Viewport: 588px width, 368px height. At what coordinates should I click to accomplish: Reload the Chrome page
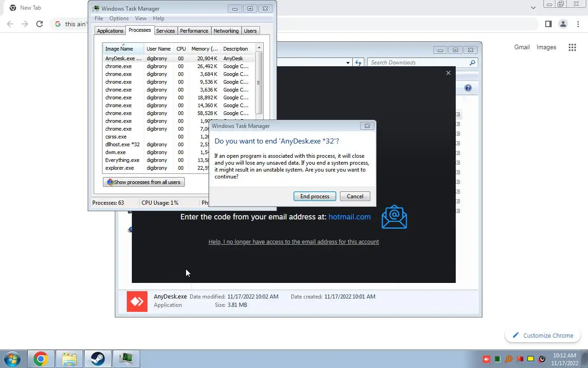pos(40,24)
